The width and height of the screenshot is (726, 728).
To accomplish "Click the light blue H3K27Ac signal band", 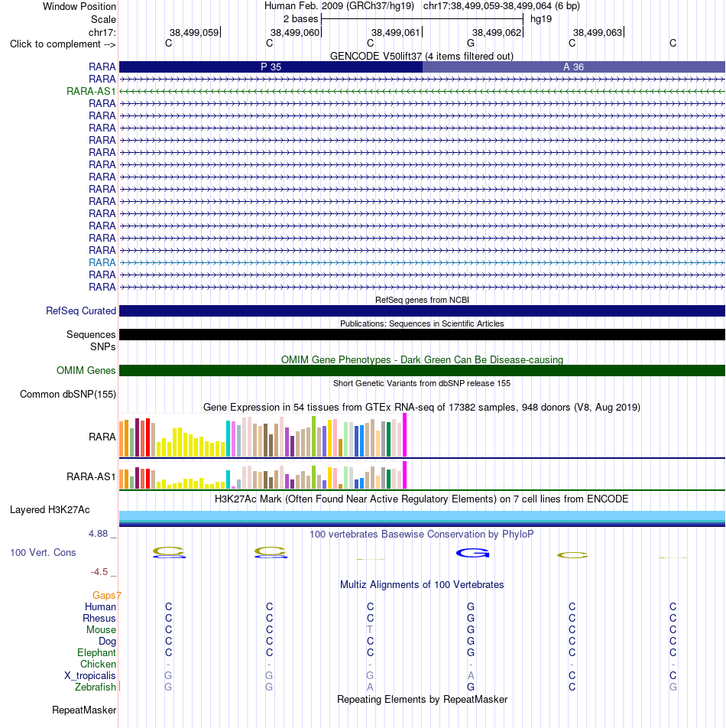I will [422, 516].
